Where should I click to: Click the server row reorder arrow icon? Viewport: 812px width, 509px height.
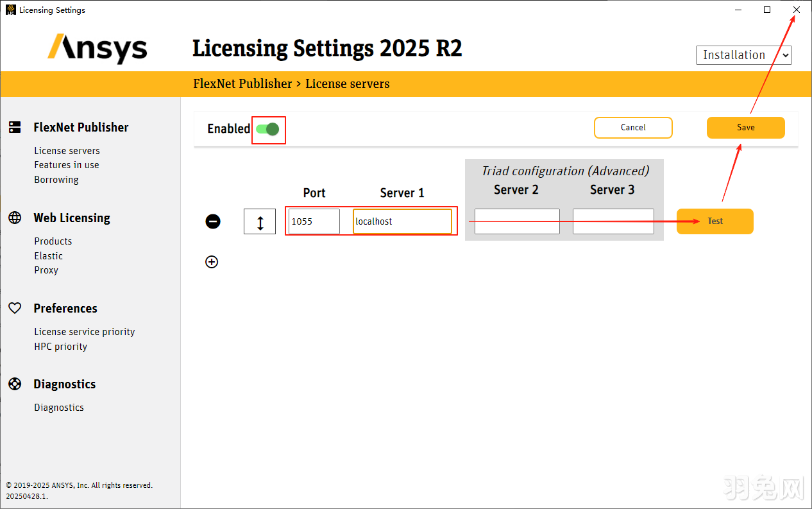tap(259, 221)
